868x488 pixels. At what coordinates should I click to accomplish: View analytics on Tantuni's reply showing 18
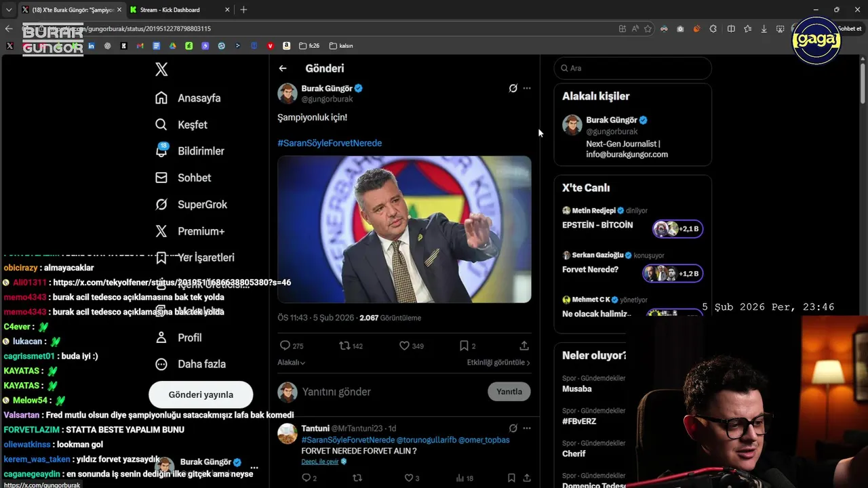pos(465,478)
